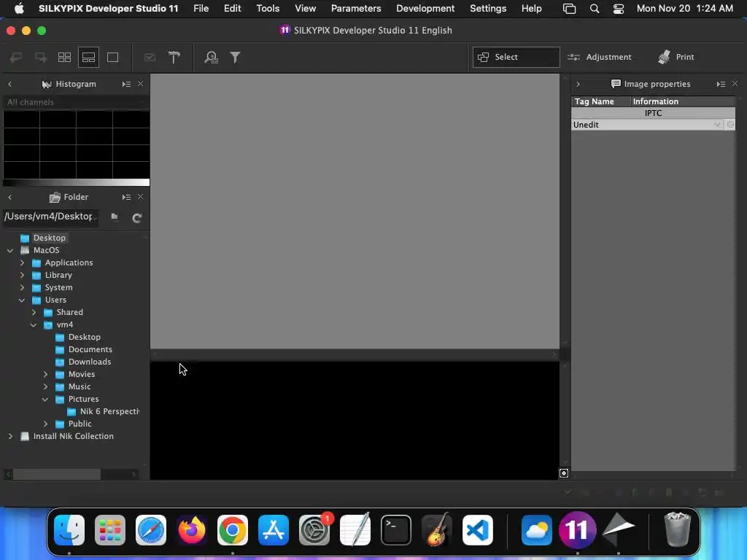Collapse Image properties panel with right chevron
The image size is (747, 560).
pyautogui.click(x=578, y=84)
